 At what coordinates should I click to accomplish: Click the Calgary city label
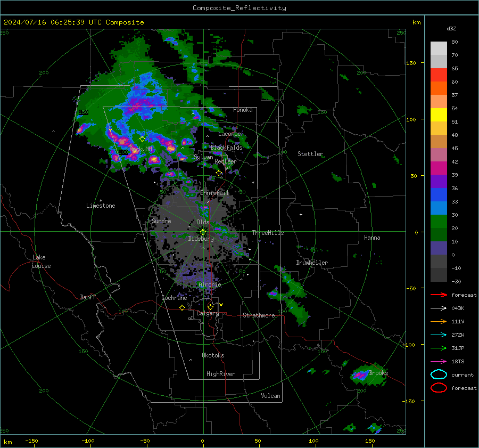[208, 313]
